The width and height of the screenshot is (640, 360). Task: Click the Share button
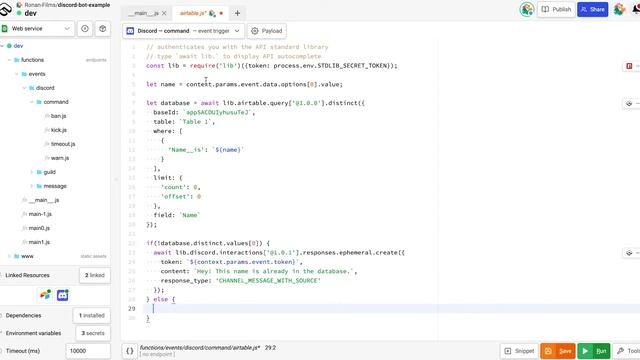pos(593,9)
